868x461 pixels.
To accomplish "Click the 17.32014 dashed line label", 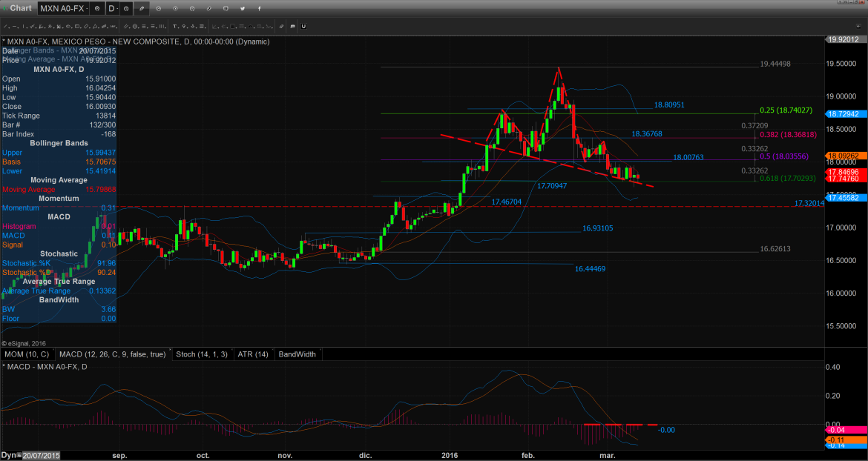I will 809,203.
